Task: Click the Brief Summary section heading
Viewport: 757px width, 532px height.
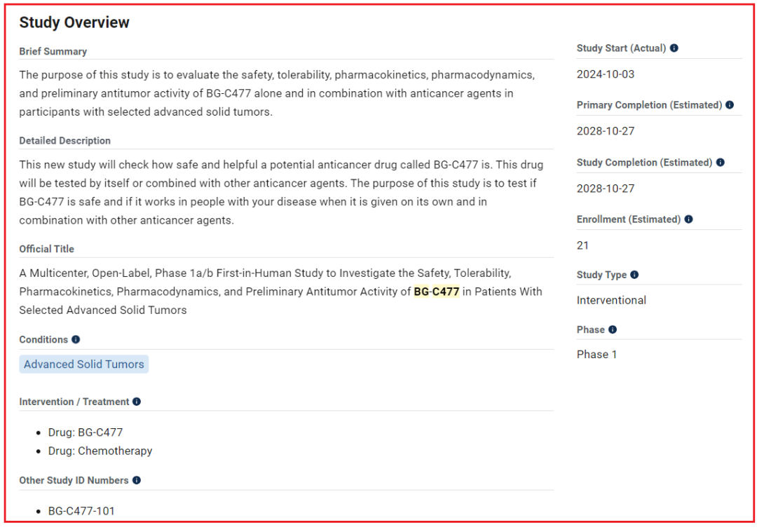Action: 53,51
